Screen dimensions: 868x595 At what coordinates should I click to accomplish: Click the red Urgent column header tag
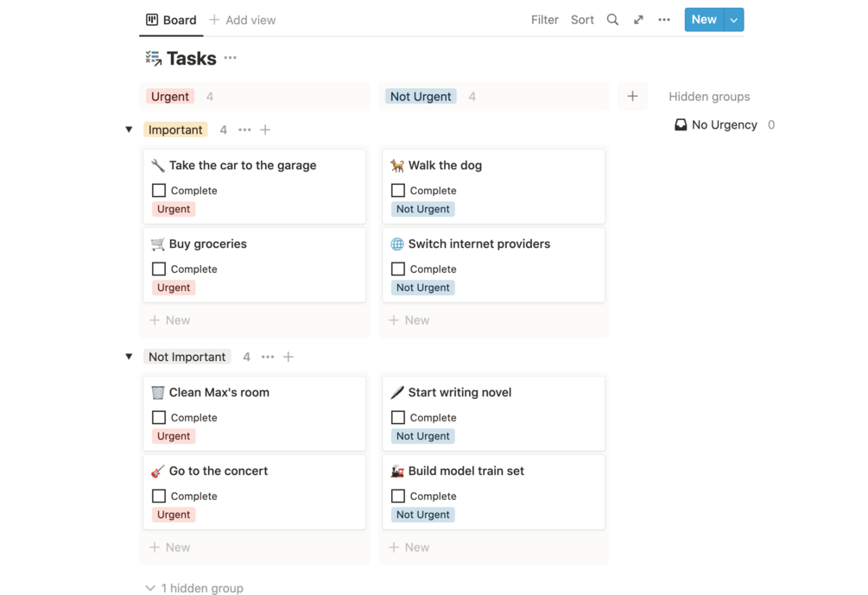click(170, 97)
